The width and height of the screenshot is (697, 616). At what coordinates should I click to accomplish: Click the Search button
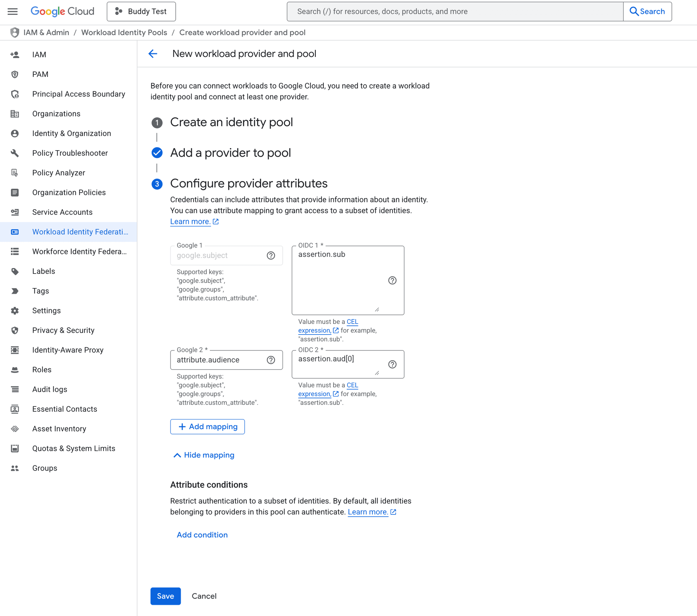click(x=647, y=12)
